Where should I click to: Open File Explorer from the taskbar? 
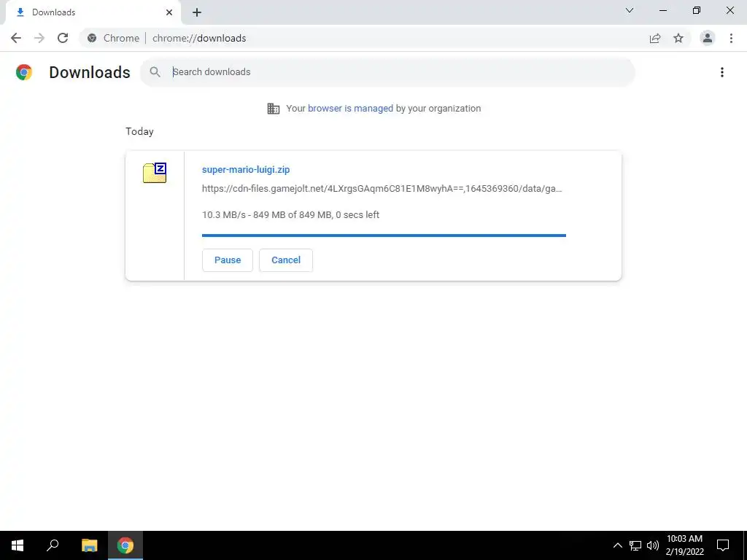point(89,545)
